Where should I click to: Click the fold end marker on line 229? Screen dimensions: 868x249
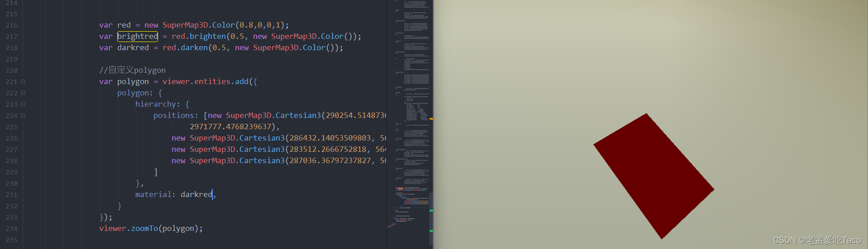click(24, 172)
